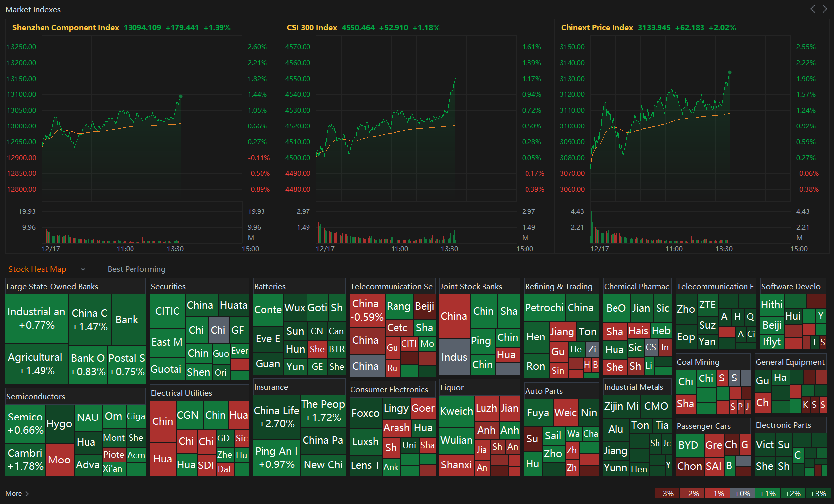The width and height of the screenshot is (834, 504).
Task: Click the Chinext Price Index price chart
Action: (x=691, y=118)
